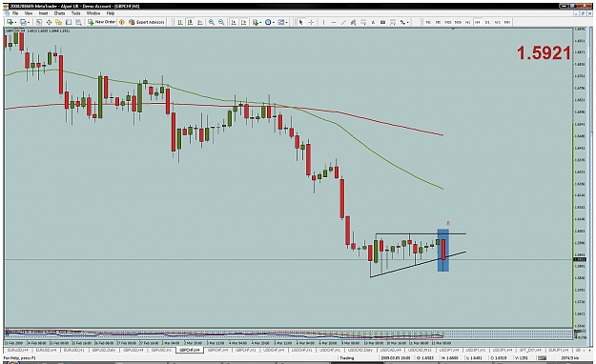Select the Crosshair tool

coord(311,22)
